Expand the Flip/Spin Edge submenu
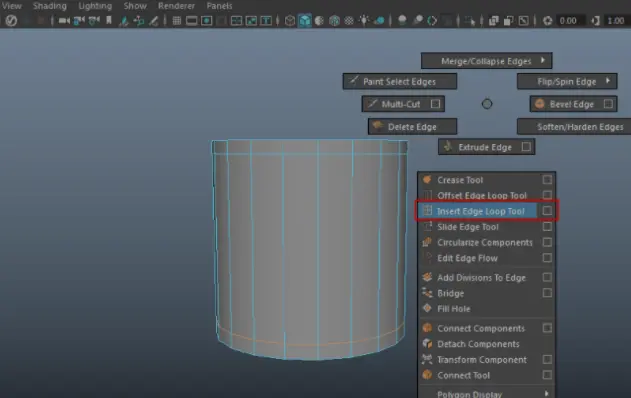The image size is (631, 398). 567,82
